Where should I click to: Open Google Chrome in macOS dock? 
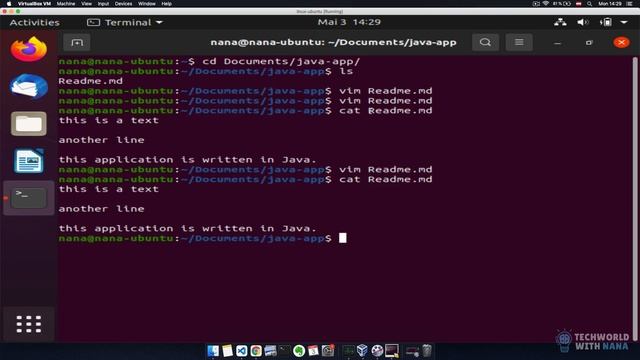[256, 351]
